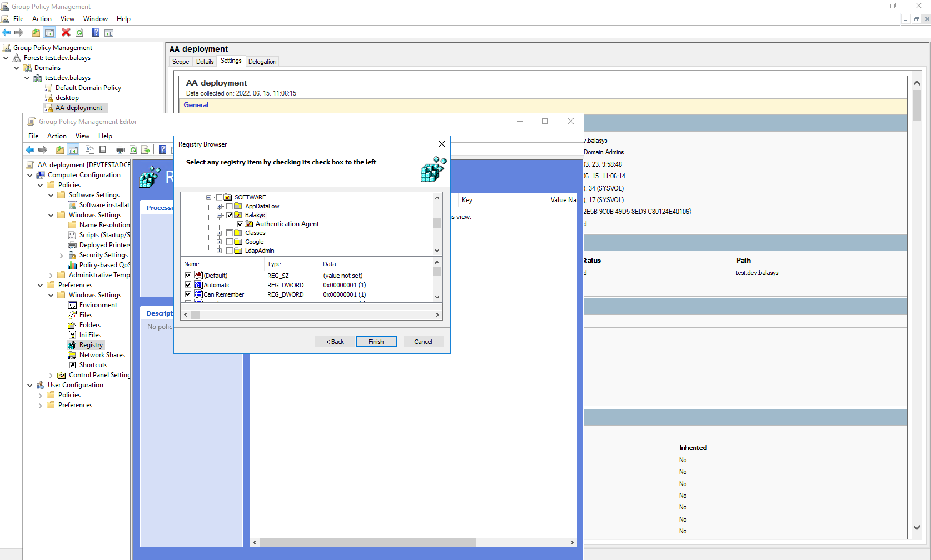Expand the Classes registry key
Viewport: 931px width, 560px height.
(219, 233)
